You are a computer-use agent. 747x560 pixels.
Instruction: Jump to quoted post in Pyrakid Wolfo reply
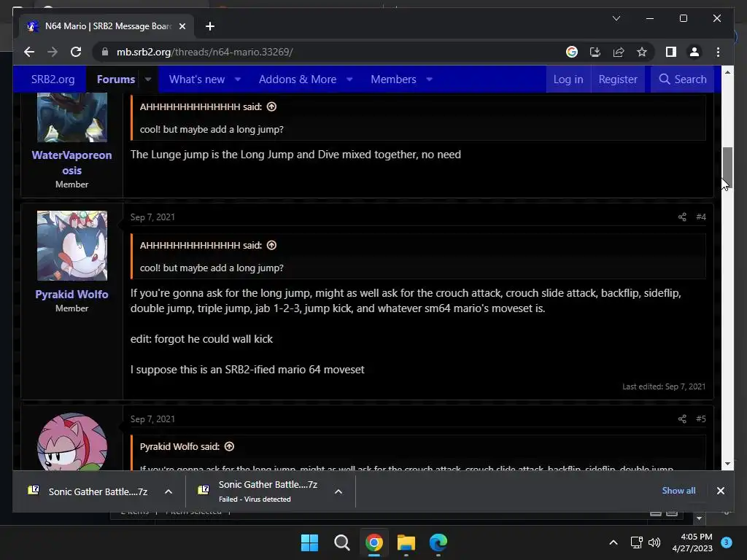click(271, 245)
